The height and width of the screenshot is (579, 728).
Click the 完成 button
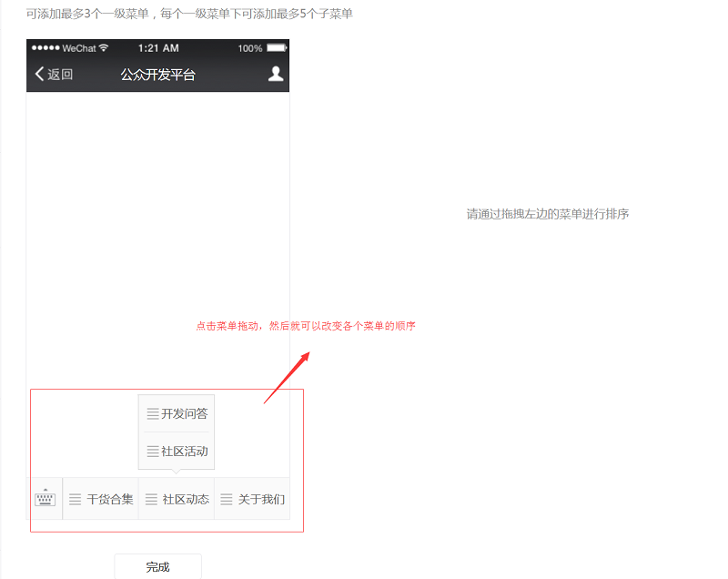coord(157,566)
